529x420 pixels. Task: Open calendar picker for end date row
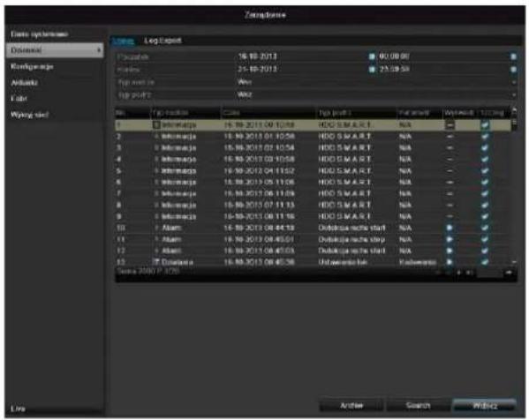tap(372, 70)
